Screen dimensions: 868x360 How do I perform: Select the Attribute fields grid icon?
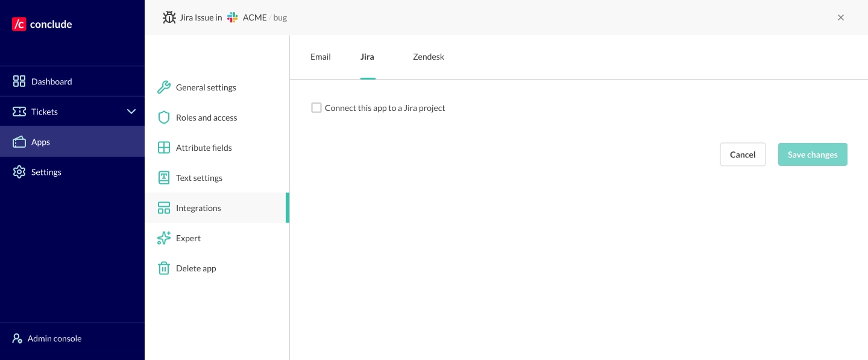[x=164, y=148]
